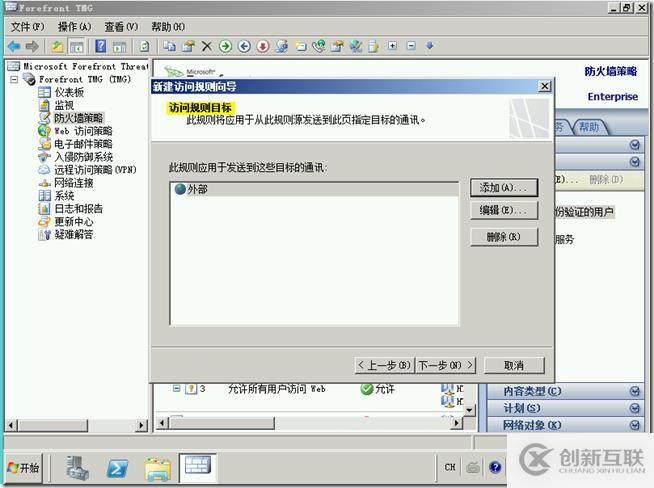Expand the 网络对象(K) section chevron
Viewport: 654px width, 488px height.
(634, 425)
